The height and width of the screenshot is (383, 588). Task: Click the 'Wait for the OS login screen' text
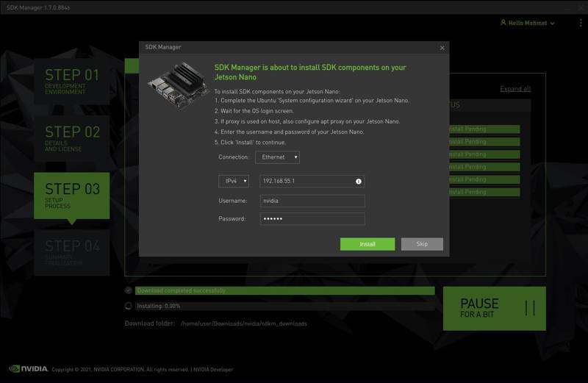[254, 111]
